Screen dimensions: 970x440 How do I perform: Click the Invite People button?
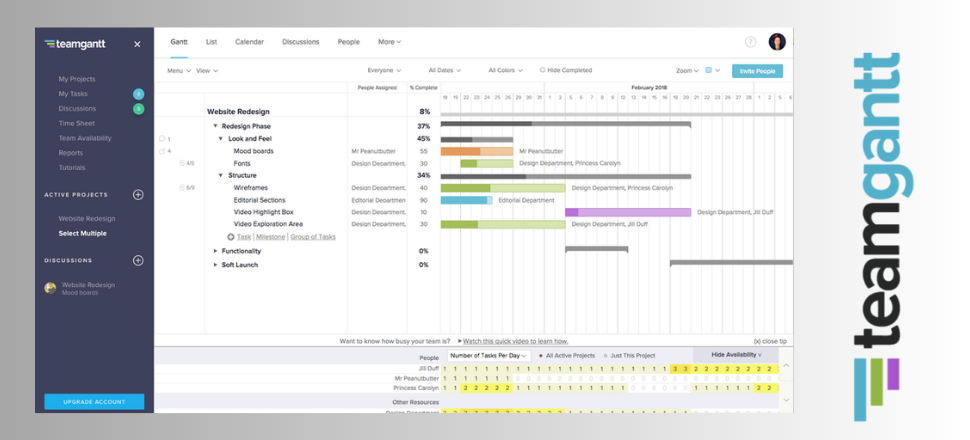[x=757, y=71]
